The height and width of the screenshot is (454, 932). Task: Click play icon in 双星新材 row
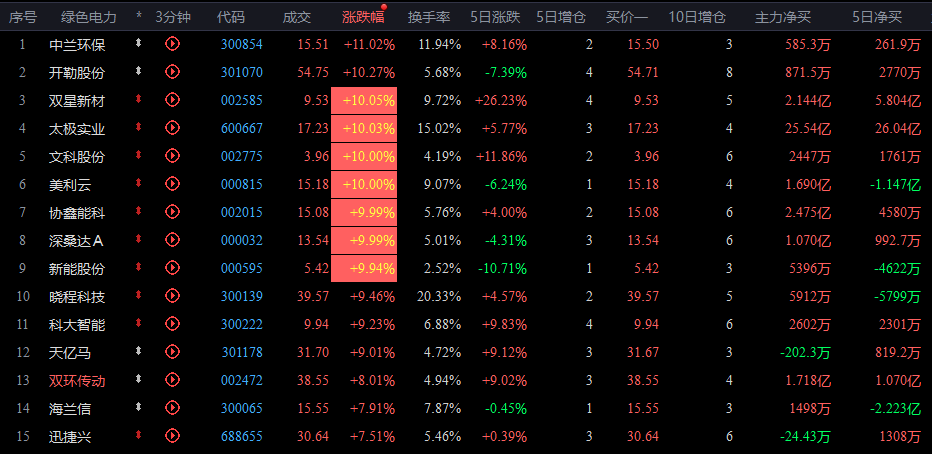pos(172,99)
